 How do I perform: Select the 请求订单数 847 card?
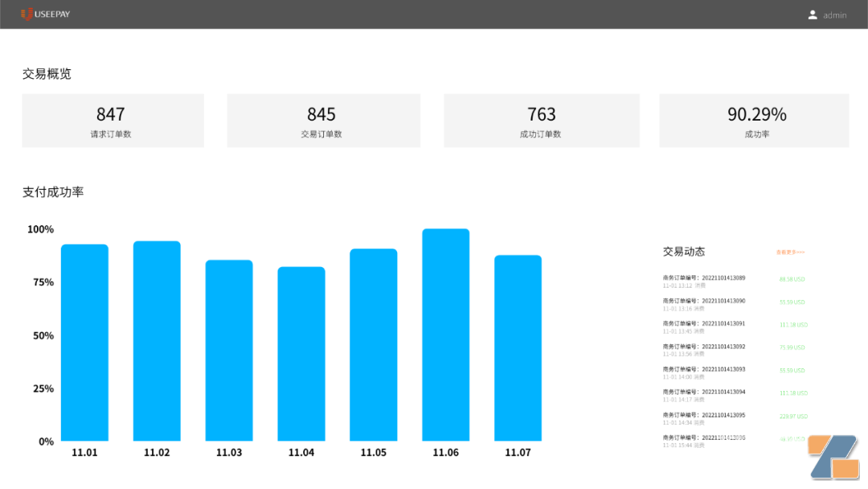click(113, 121)
